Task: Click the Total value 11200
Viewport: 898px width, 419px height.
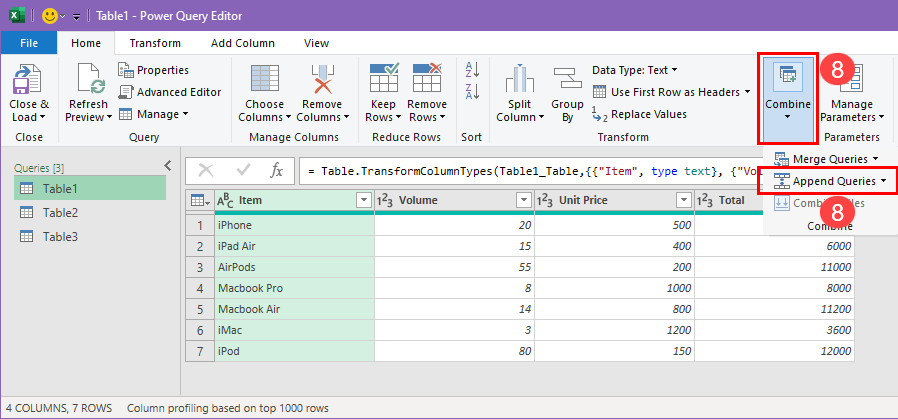Action: pos(774,309)
